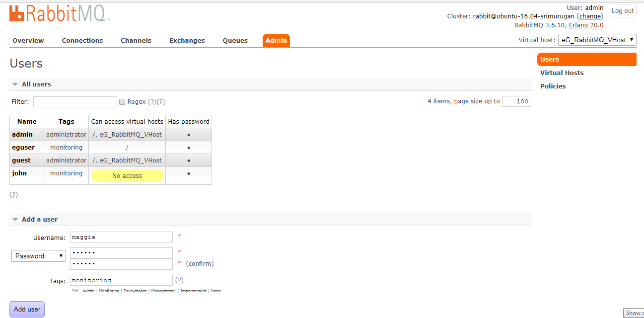Open the Exchanges tab
This screenshot has height=318, width=644.
pos(187,41)
